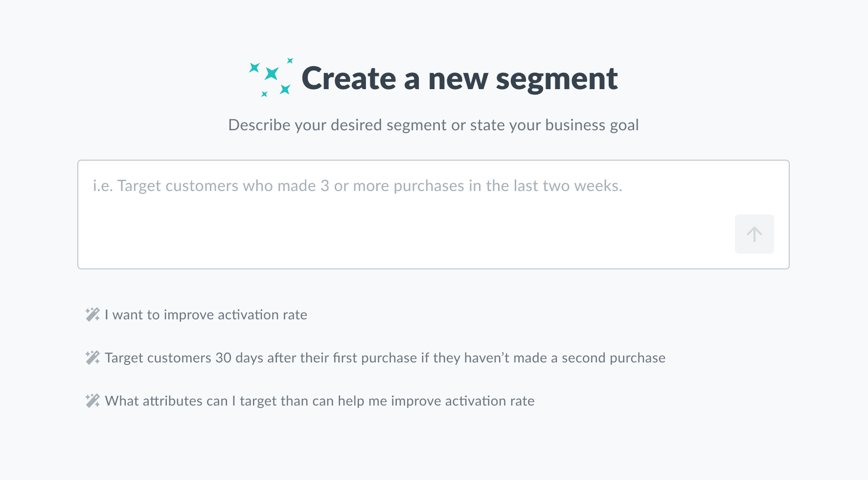Choose the suggestion about targetable attributes
This screenshot has width=868, height=480.
(x=319, y=401)
